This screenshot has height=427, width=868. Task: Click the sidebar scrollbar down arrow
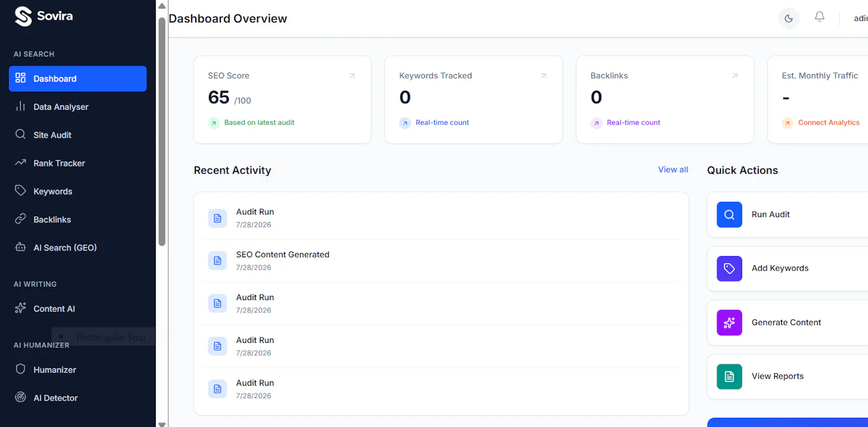click(x=162, y=423)
